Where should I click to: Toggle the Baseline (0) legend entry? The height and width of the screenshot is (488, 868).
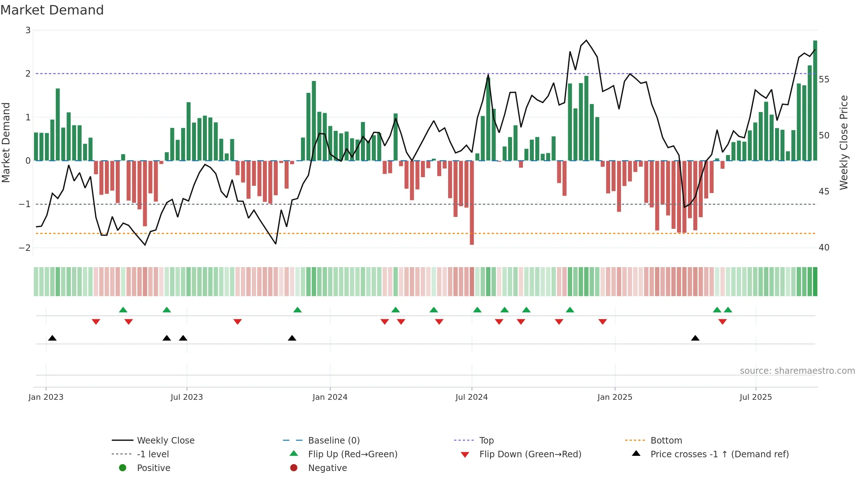pos(321,440)
